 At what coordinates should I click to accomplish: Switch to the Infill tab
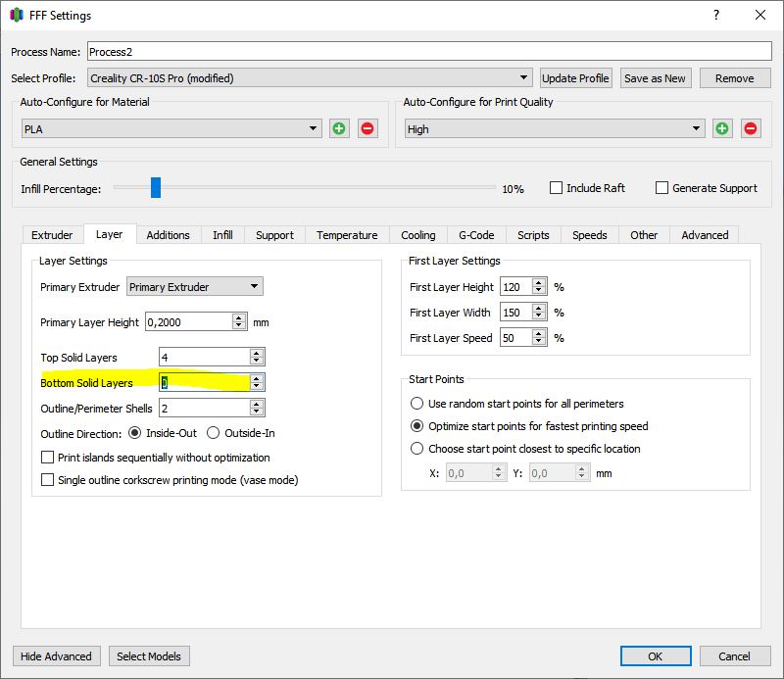[222, 235]
